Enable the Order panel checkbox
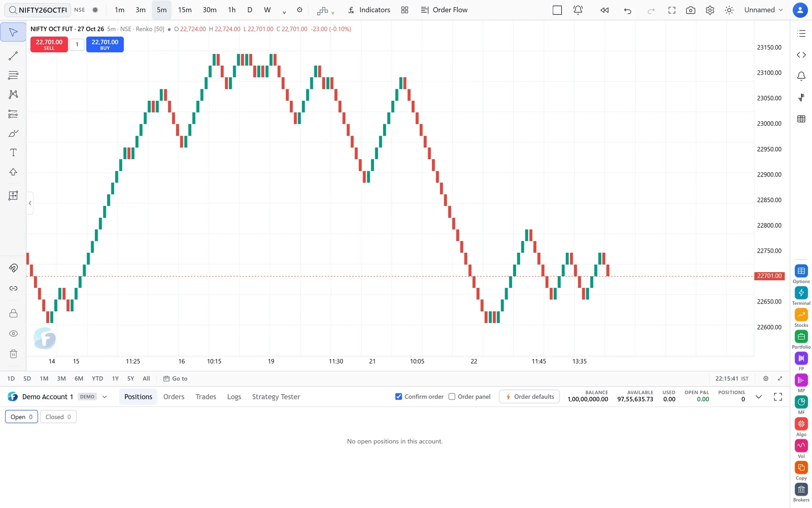The height and width of the screenshot is (508, 812). (452, 397)
